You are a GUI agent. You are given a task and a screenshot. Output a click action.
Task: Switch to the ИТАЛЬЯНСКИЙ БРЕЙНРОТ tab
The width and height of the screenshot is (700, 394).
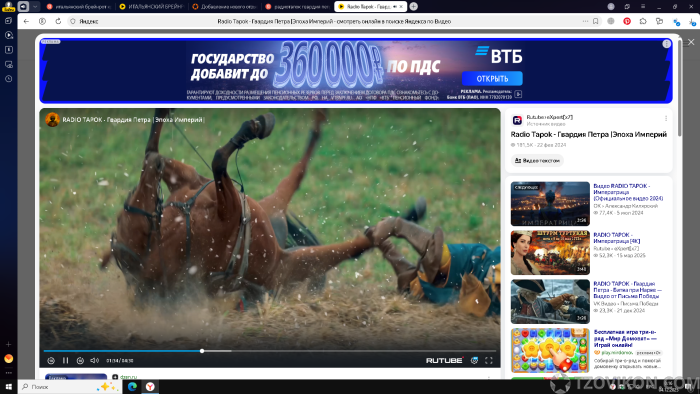[152, 7]
